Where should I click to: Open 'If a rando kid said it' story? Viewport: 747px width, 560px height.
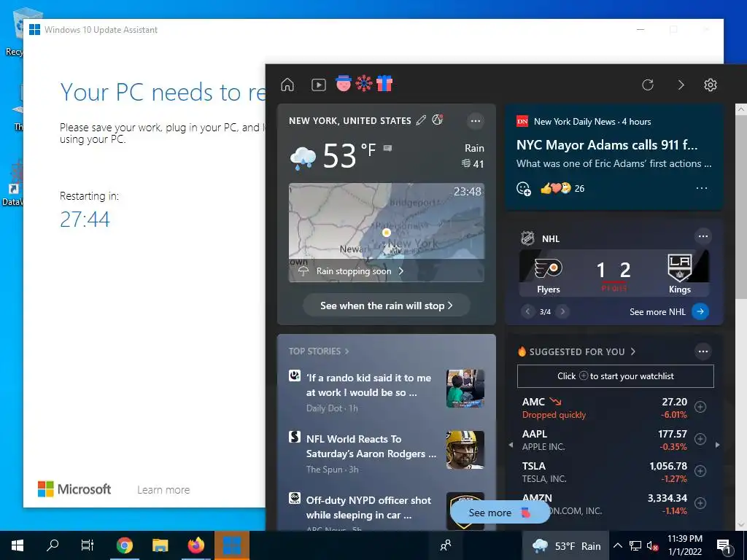(368, 385)
